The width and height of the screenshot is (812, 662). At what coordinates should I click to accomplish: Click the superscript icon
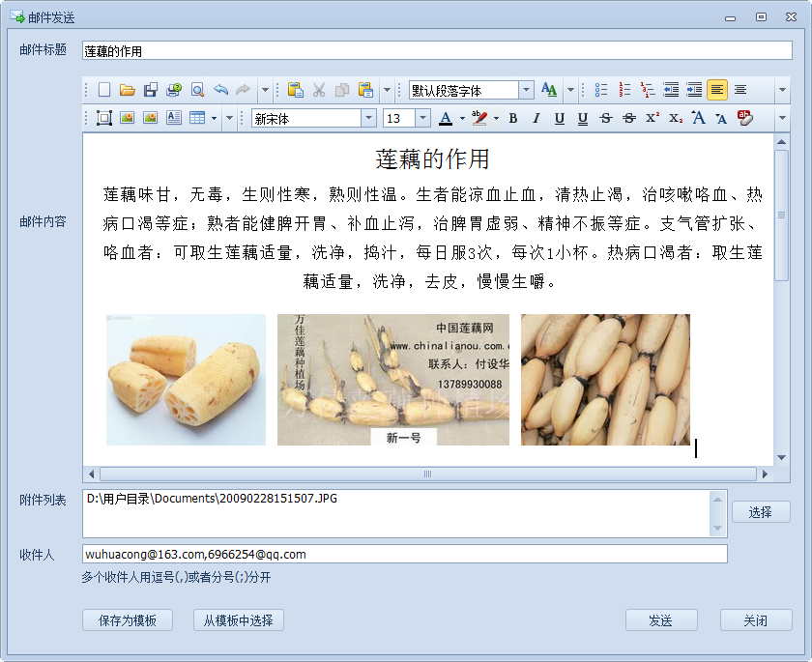(651, 118)
